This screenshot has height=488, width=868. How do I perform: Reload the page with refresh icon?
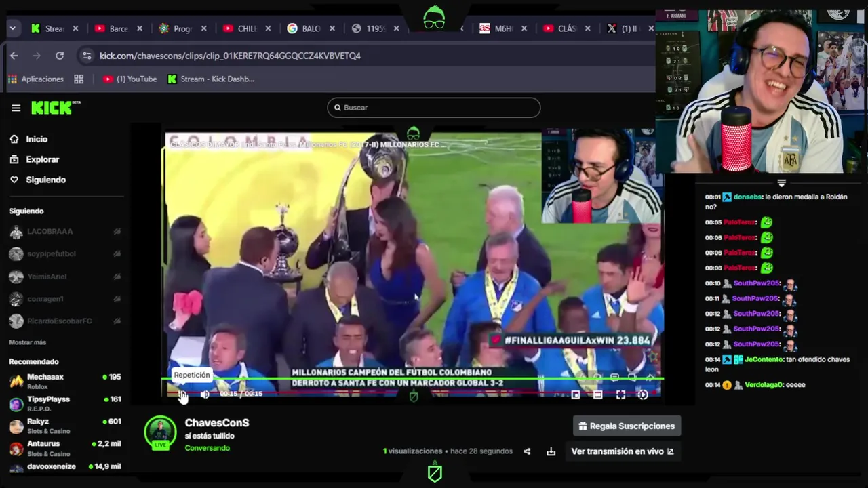[x=60, y=56]
